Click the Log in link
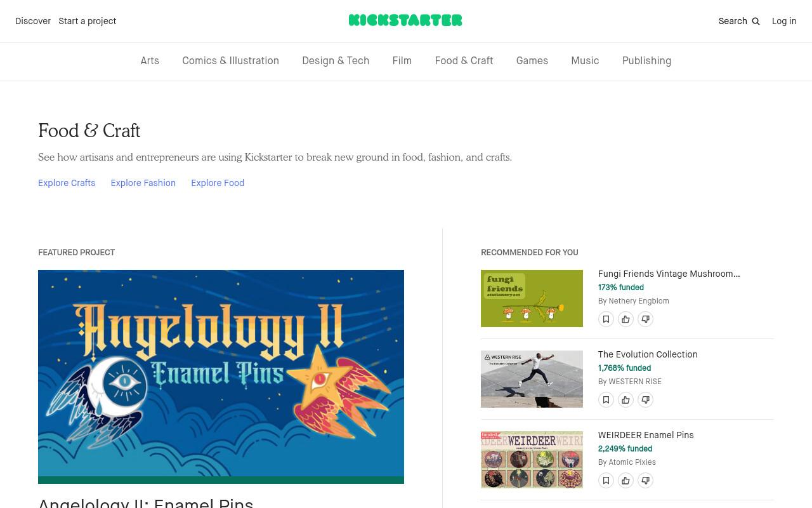Image resolution: width=812 pixels, height=508 pixels. coord(784,21)
